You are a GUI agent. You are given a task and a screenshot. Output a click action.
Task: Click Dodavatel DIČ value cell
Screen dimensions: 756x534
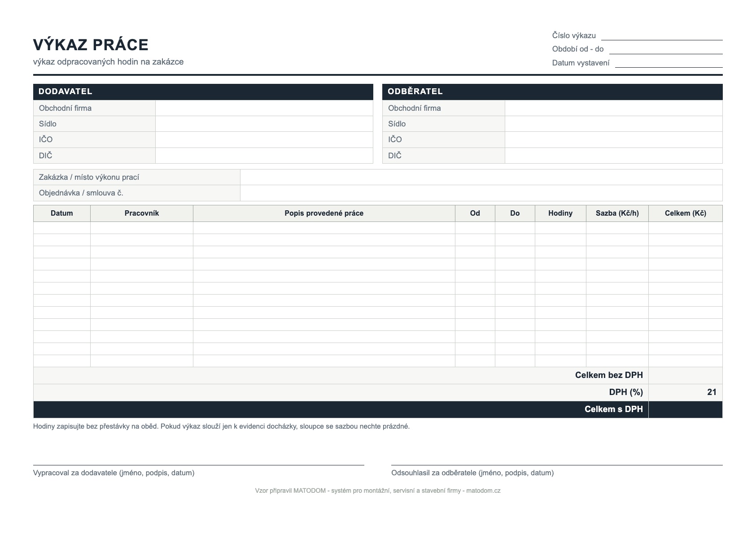(x=264, y=156)
